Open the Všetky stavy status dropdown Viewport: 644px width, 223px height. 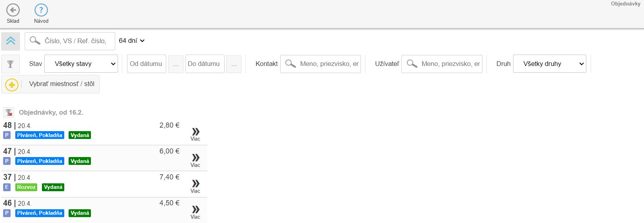(81, 64)
